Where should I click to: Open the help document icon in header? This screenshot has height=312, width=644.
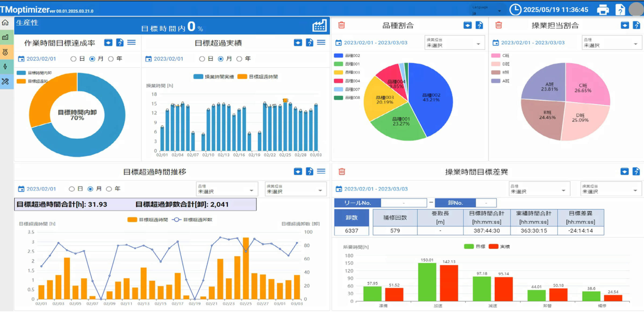tap(620, 10)
